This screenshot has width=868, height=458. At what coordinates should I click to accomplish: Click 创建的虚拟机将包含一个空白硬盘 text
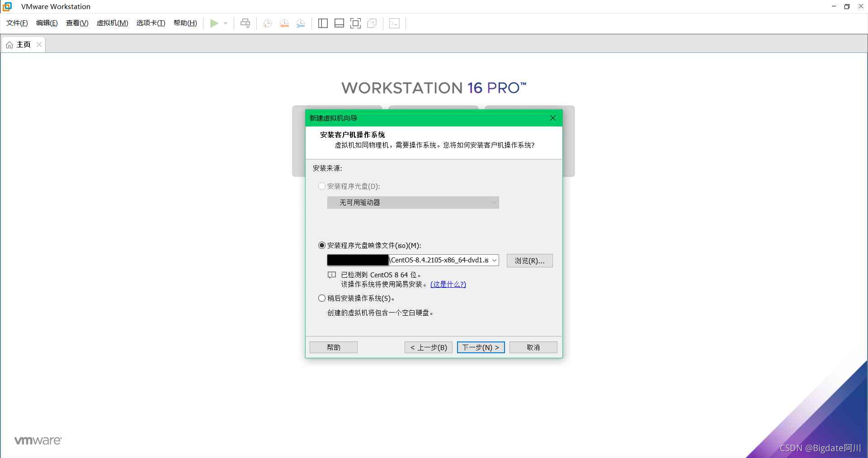380,313
